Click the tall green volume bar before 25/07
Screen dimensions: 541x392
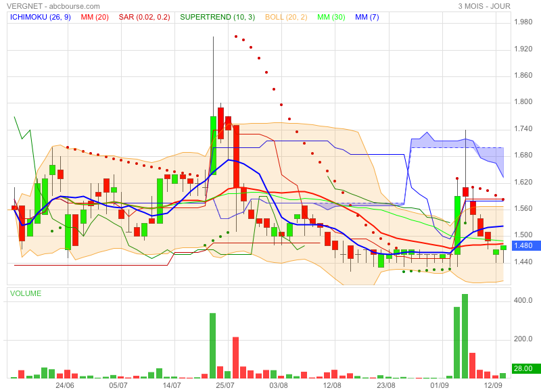point(213,345)
